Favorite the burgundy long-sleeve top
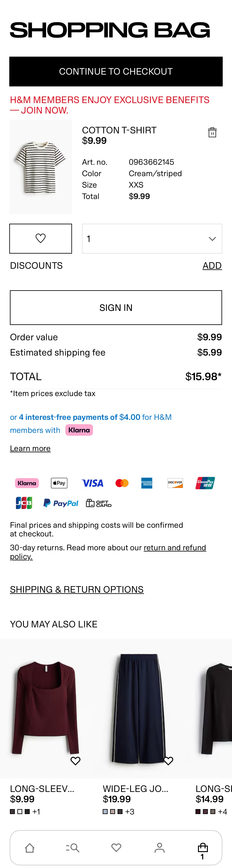This screenshot has width=232, height=868. point(75,761)
